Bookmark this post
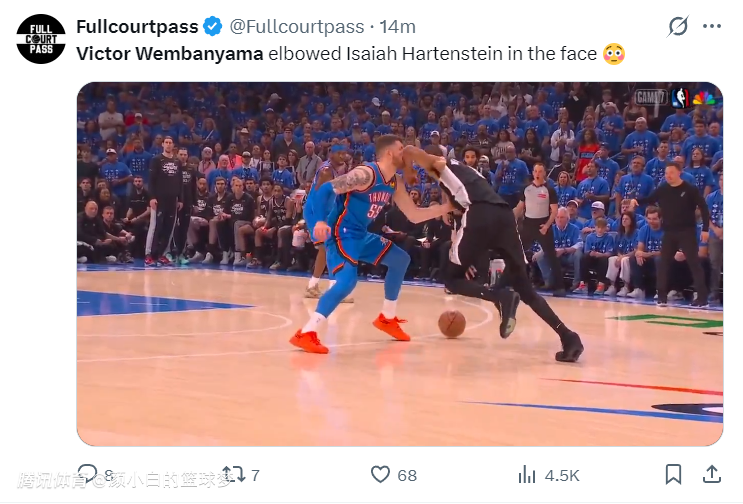This screenshot has height=504, width=743. (673, 474)
